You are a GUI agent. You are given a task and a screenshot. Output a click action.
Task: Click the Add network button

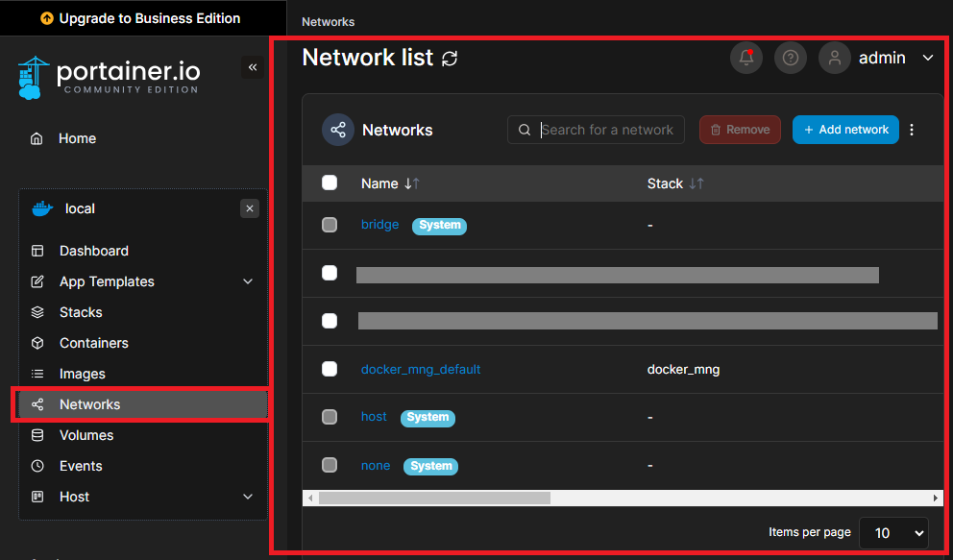pyautogui.click(x=845, y=129)
